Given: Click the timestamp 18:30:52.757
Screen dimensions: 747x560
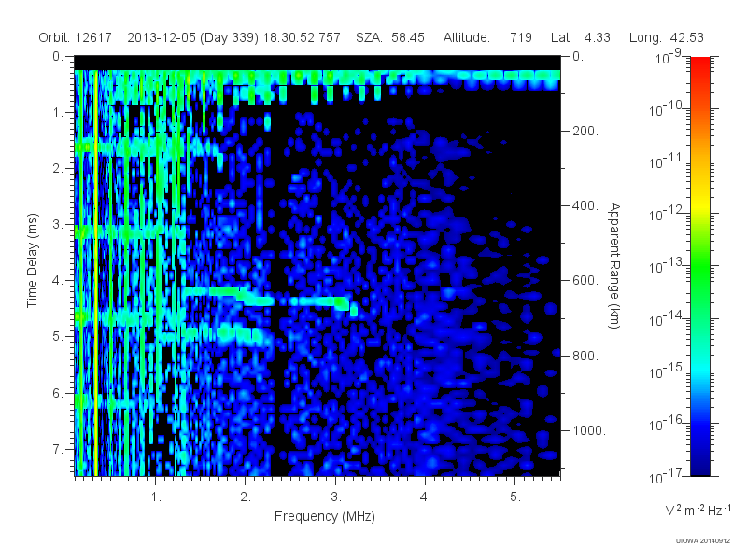Looking at the screenshot, I should 302,37.
